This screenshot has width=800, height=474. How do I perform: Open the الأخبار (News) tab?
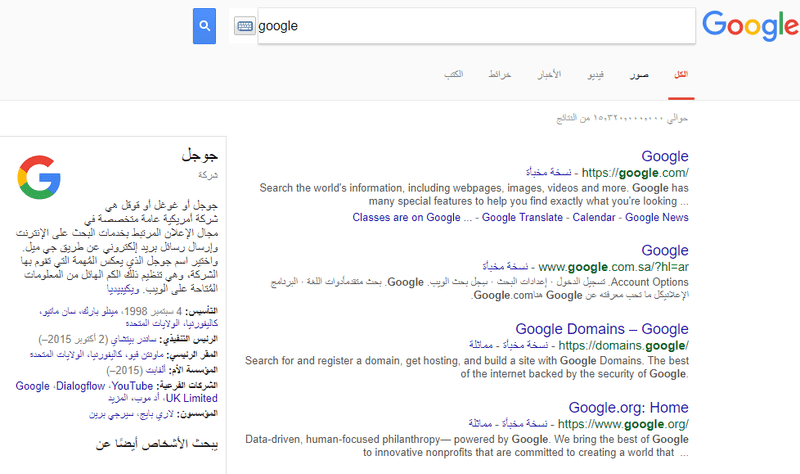click(x=550, y=76)
